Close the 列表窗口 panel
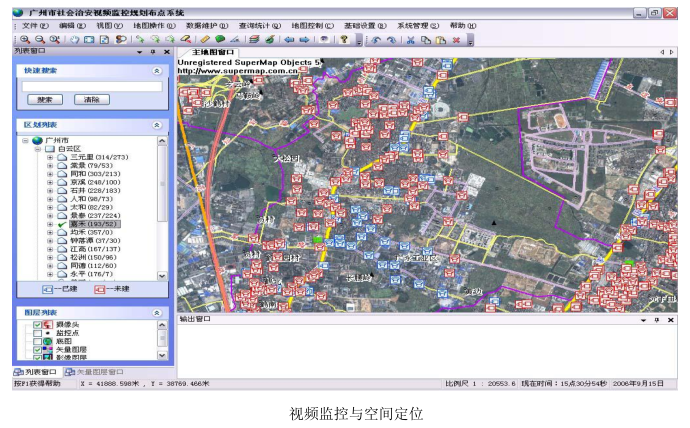 tap(167, 52)
